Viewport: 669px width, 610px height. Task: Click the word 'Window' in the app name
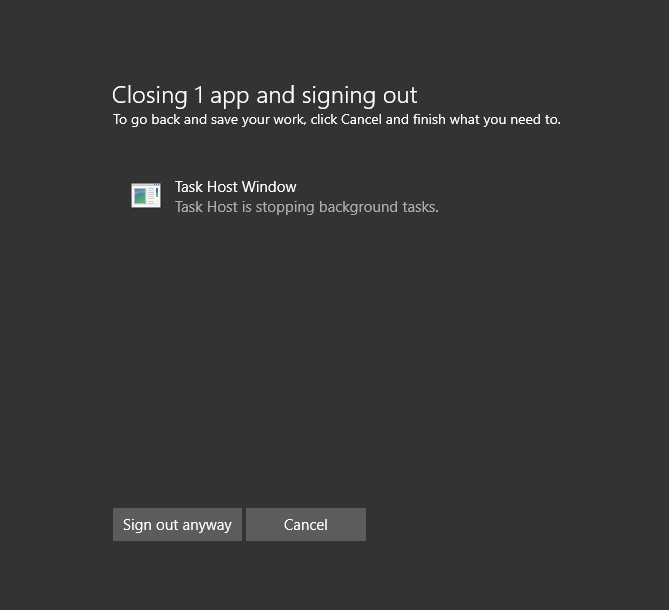[269, 187]
